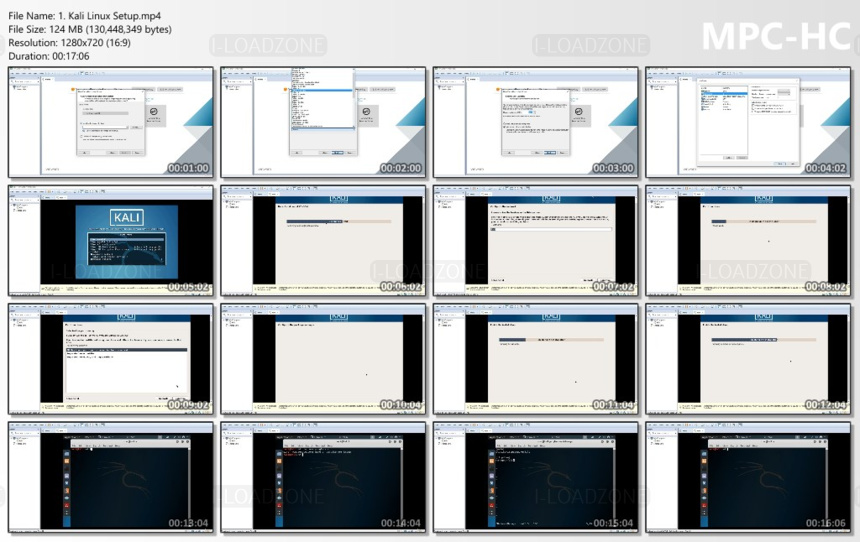Select the frame timestamped 00:08:02
The height and width of the screenshot is (542, 860).
click(x=748, y=241)
